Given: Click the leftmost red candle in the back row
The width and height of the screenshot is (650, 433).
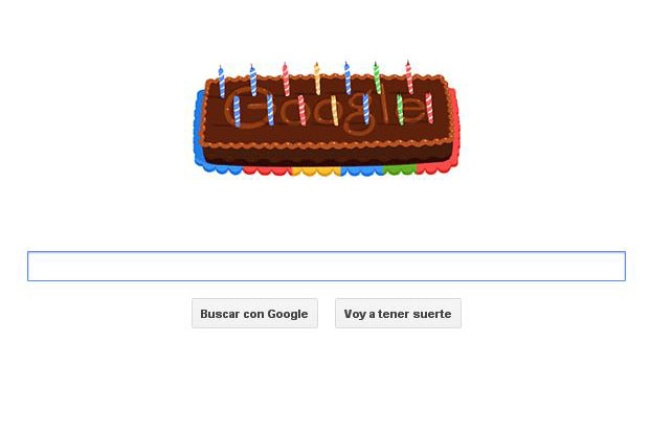Looking at the screenshot, I should pyautogui.click(x=286, y=79).
